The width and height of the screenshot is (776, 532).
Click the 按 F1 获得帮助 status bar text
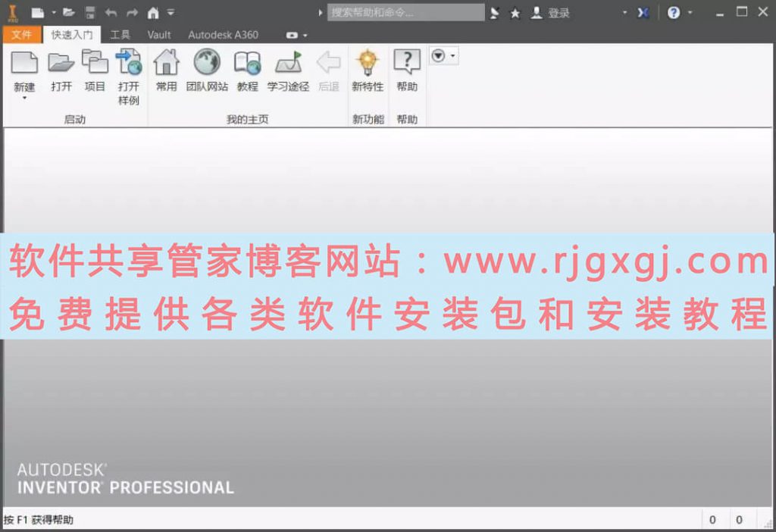tap(38, 520)
